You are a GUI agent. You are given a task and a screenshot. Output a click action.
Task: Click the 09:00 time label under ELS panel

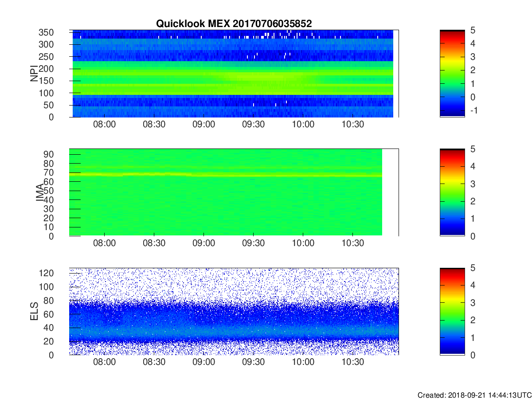click(x=203, y=362)
